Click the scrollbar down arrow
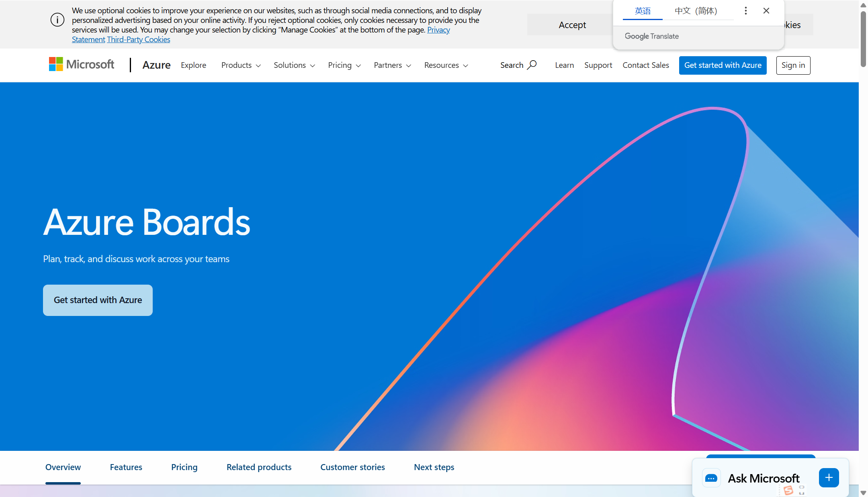Image resolution: width=868 pixels, height=497 pixels. pos(863,492)
